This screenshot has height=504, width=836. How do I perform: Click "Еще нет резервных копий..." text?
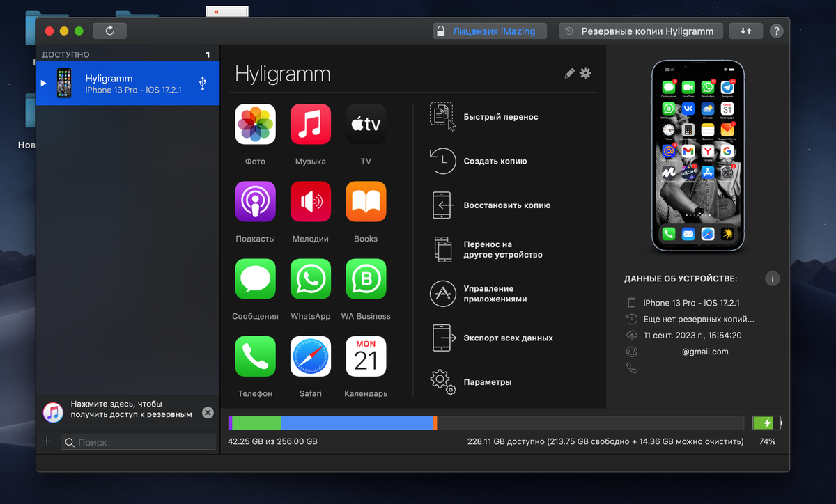699,320
